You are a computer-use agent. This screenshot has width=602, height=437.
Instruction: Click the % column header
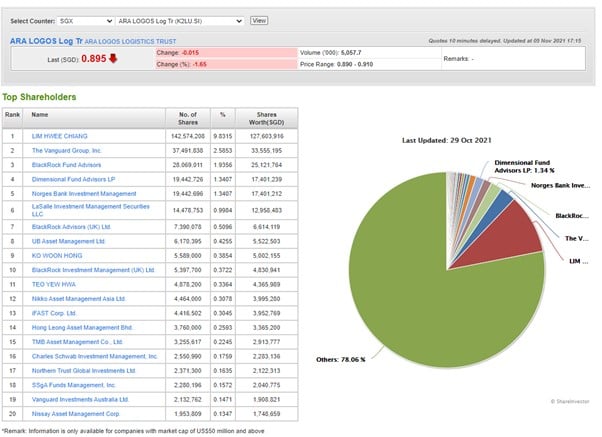[x=223, y=118]
